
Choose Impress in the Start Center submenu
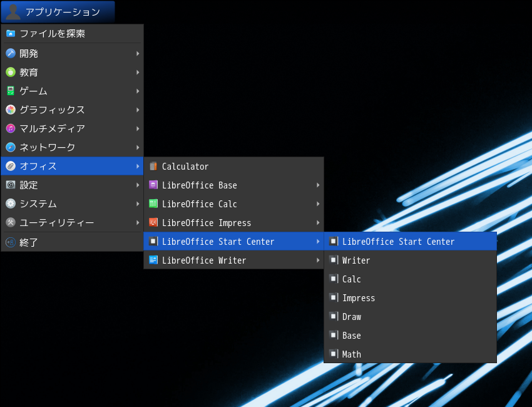tap(410, 297)
